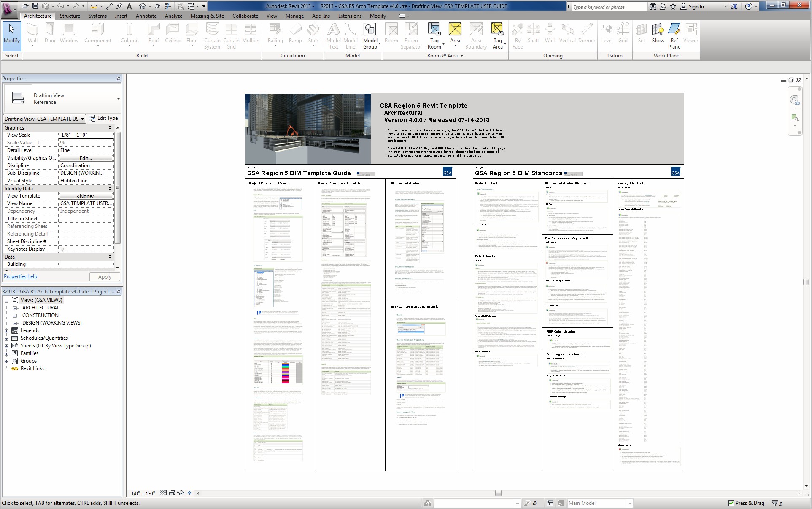Choose the Window tool
812x509 pixels.
click(x=69, y=33)
